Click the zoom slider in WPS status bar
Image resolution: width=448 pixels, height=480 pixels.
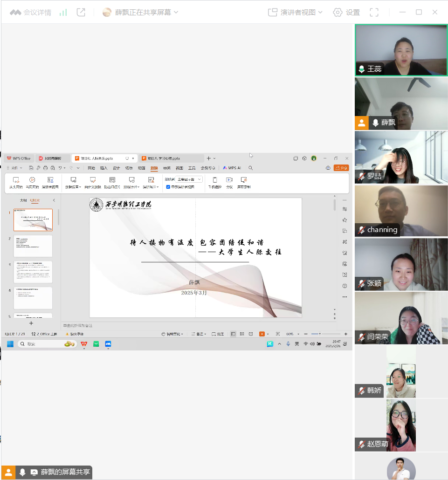click(320, 334)
